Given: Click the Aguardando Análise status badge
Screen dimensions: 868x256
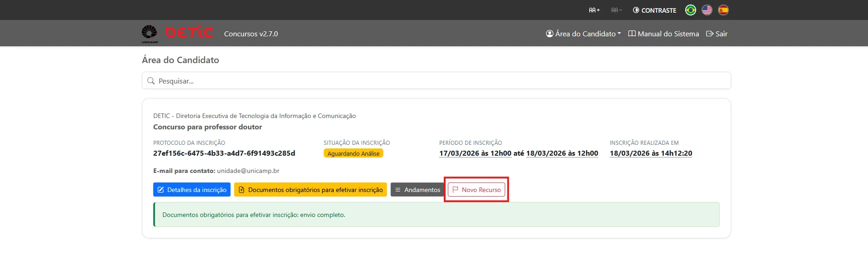Looking at the screenshot, I should 353,153.
